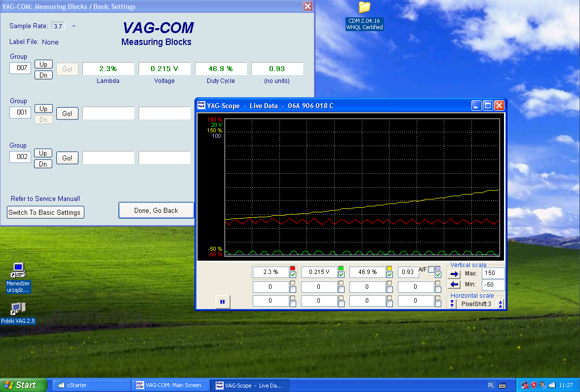Click the PL language indicator

pos(491,386)
